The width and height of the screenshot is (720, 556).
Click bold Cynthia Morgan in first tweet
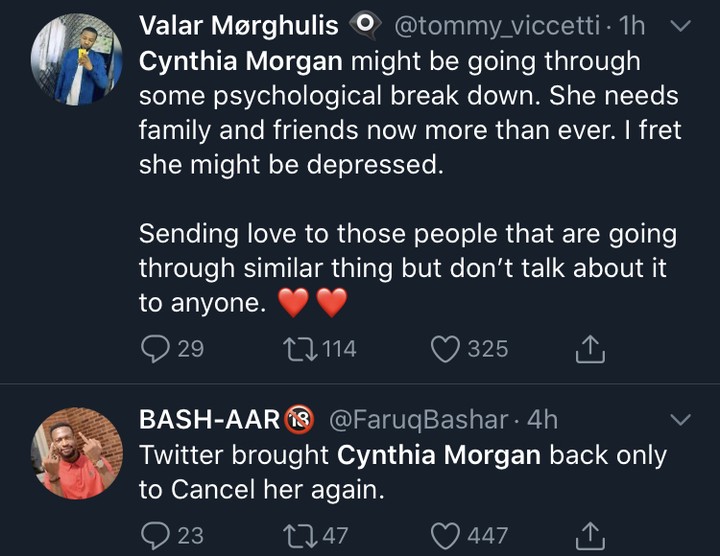pyautogui.click(x=241, y=60)
